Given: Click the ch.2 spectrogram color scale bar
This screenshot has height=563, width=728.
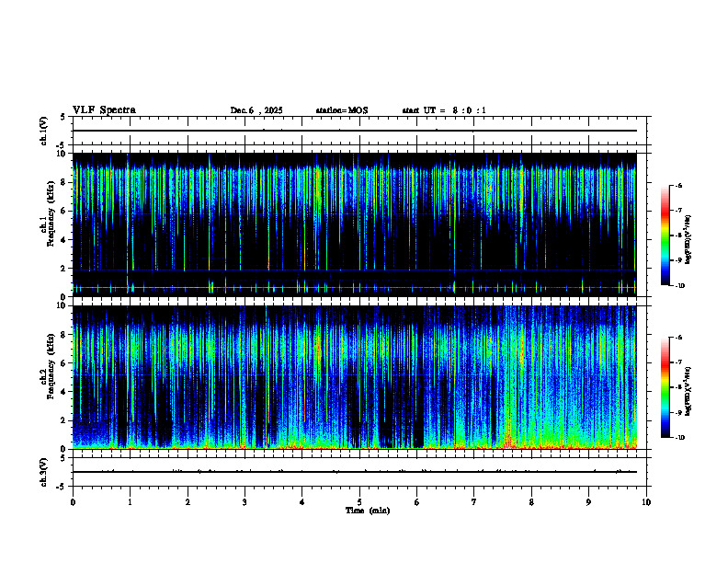Looking at the screenshot, I should pyautogui.click(x=665, y=387).
